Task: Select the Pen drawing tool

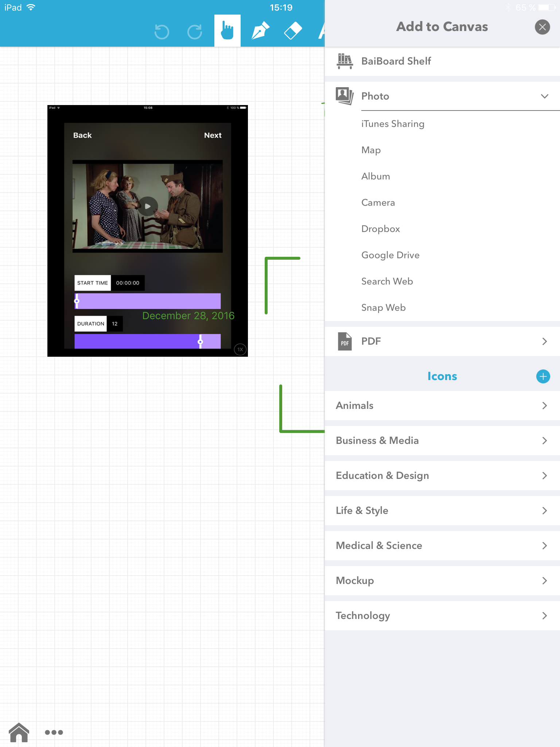Action: pyautogui.click(x=260, y=31)
